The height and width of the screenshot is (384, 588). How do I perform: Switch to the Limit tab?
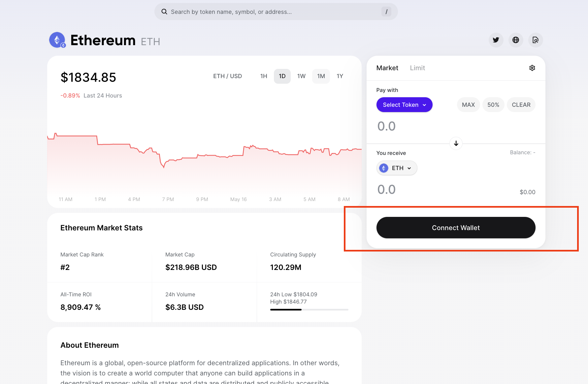pos(417,68)
